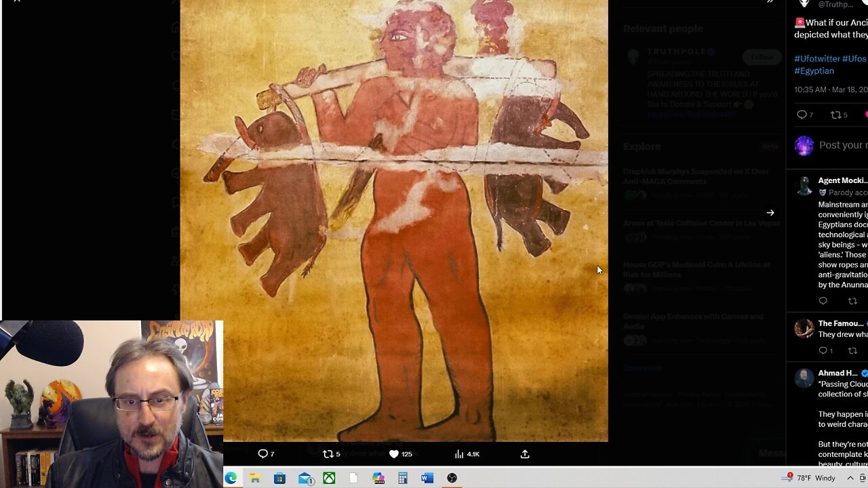Image resolution: width=868 pixels, height=488 pixels.
Task: Open the #Ufotwitter hashtag link
Action: [x=817, y=59]
